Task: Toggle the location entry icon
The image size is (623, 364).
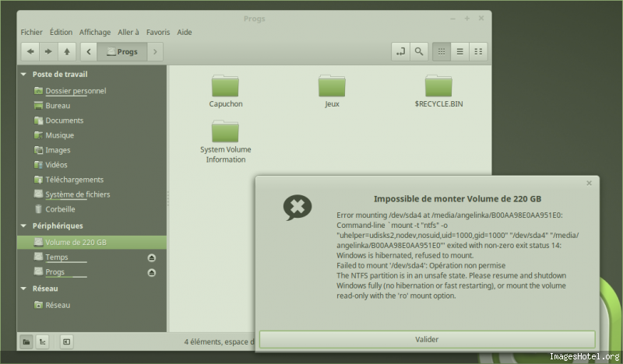Action: coord(400,51)
